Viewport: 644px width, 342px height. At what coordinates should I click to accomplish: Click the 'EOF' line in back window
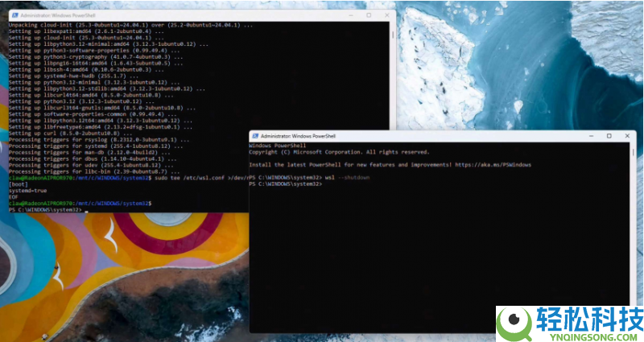tap(14, 197)
